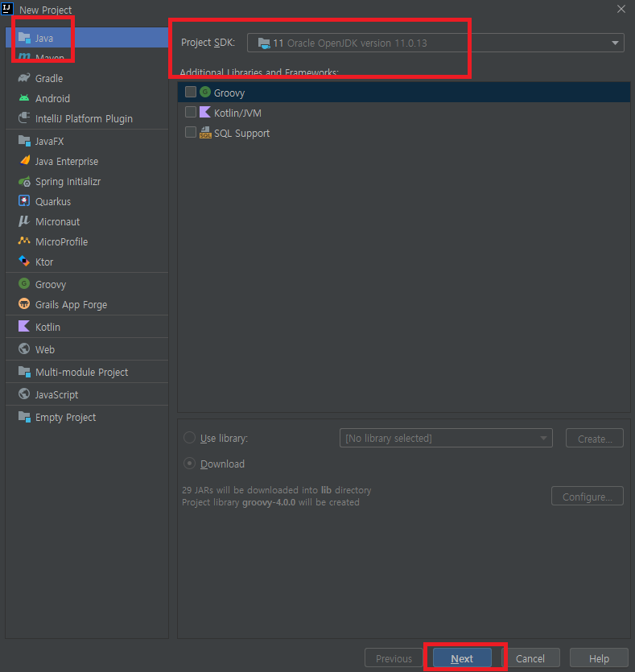Image resolution: width=635 pixels, height=672 pixels.
Task: Choose the Gradle elephant icon
Action: coord(24,78)
